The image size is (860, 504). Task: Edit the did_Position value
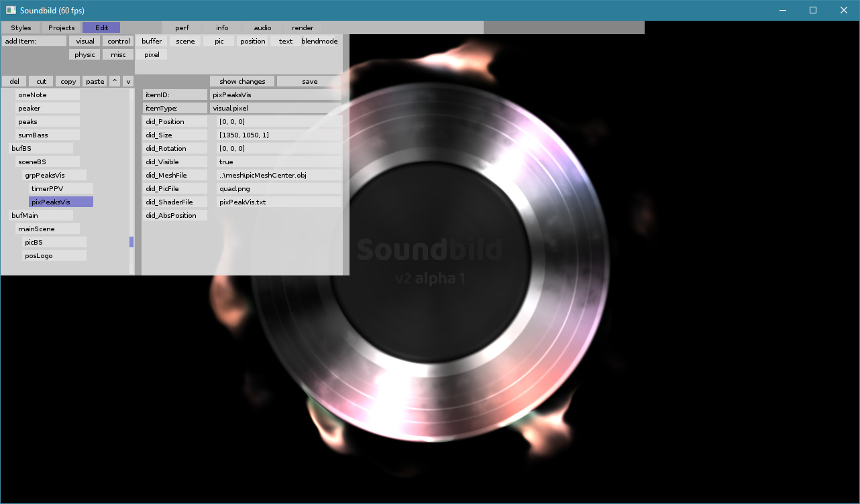click(x=279, y=121)
